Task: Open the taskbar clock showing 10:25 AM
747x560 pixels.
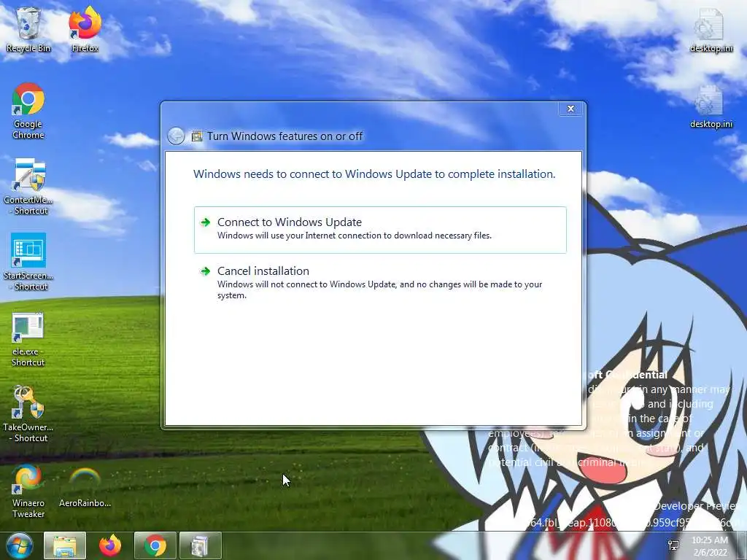Action: pos(710,545)
